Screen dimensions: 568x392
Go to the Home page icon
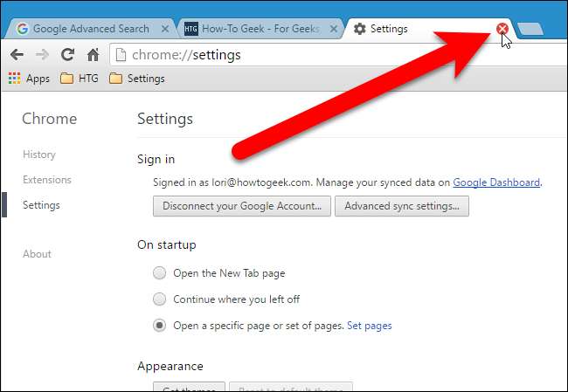(x=94, y=55)
